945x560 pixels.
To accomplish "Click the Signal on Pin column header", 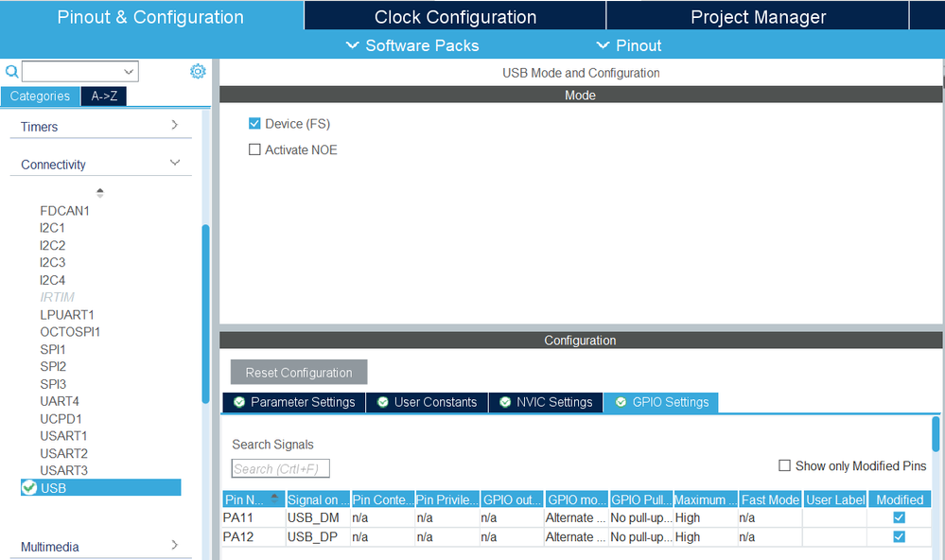I will 318,499.
